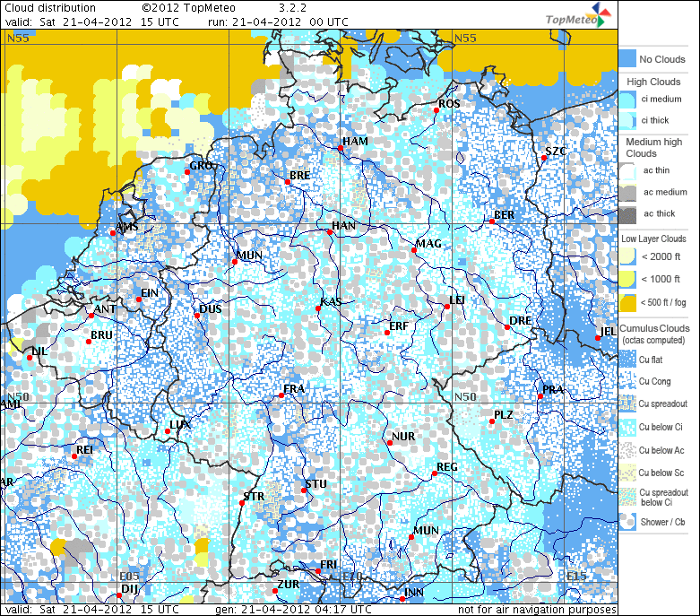
Task: Click the ac thin legend icon
Action: click(627, 171)
